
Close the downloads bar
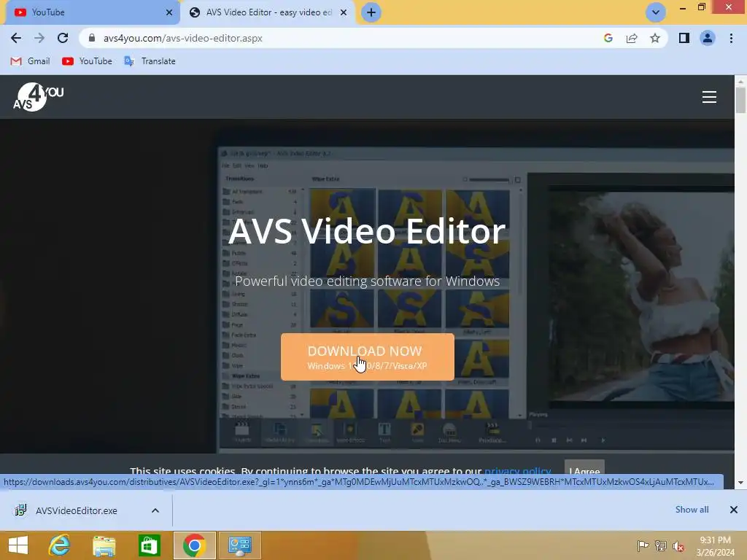click(734, 510)
